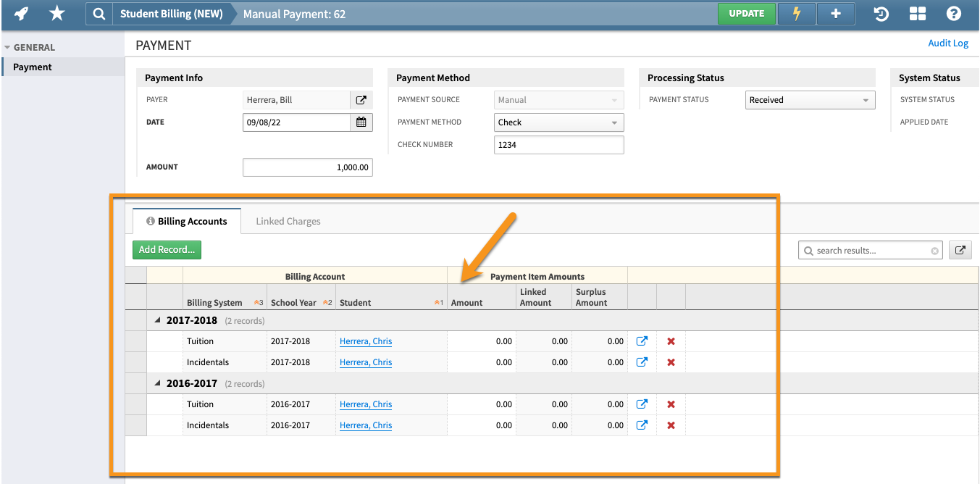Open help via the question mark icon

954,13
